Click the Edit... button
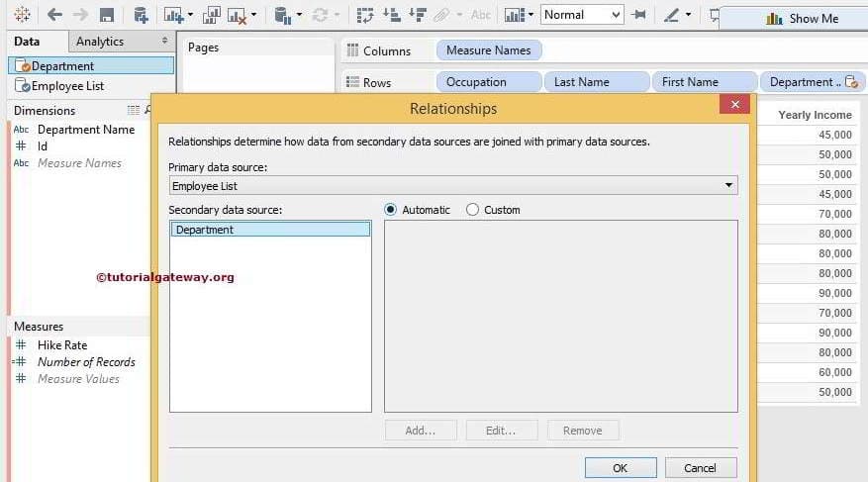This screenshot has height=482, width=868. pyautogui.click(x=502, y=431)
